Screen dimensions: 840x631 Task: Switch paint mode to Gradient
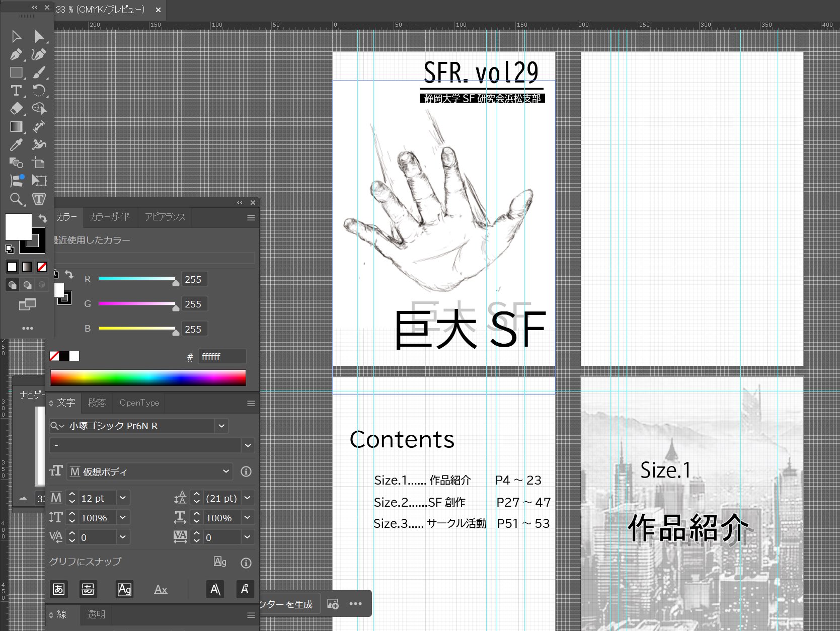click(27, 267)
